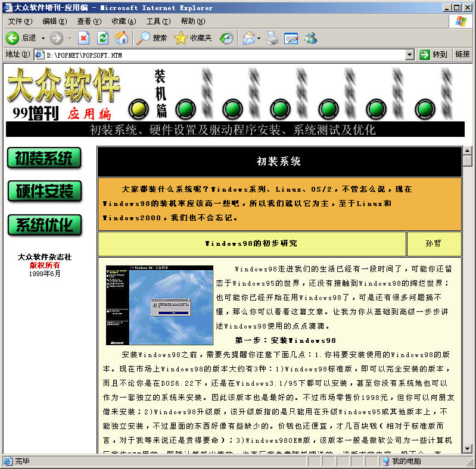Click the 1999年6月 date text

(45, 274)
